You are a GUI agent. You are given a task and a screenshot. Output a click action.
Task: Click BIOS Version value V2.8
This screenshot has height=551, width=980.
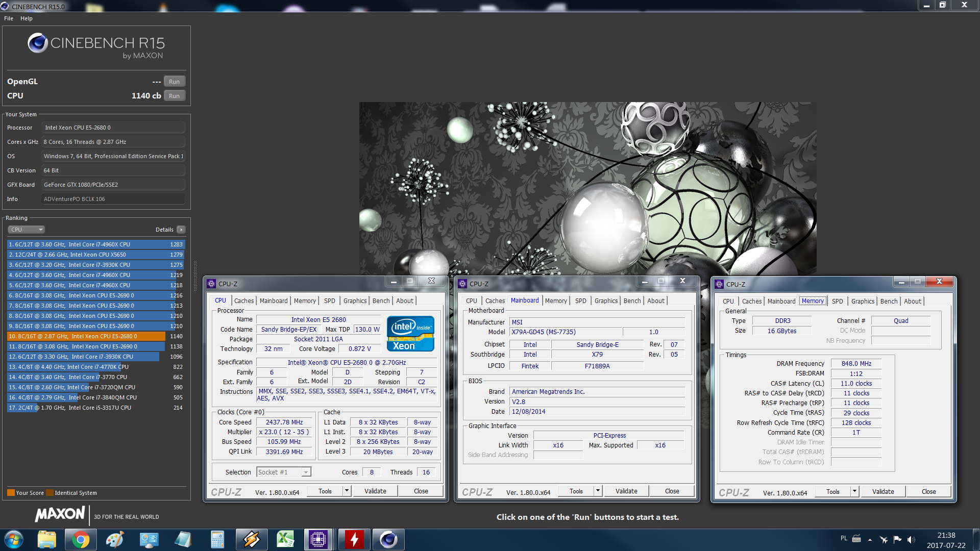[x=597, y=402]
